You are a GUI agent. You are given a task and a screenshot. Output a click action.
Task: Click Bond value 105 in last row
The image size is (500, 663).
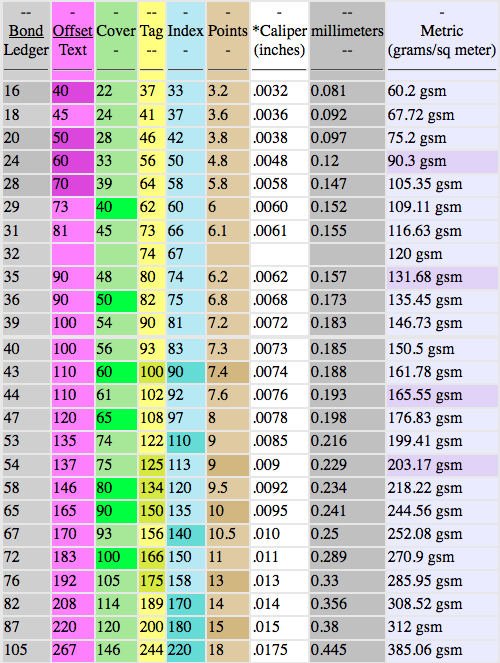point(16,650)
